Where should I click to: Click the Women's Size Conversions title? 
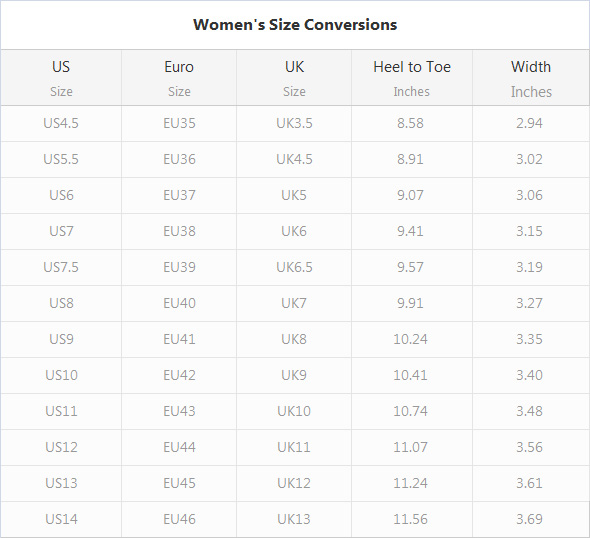click(295, 25)
